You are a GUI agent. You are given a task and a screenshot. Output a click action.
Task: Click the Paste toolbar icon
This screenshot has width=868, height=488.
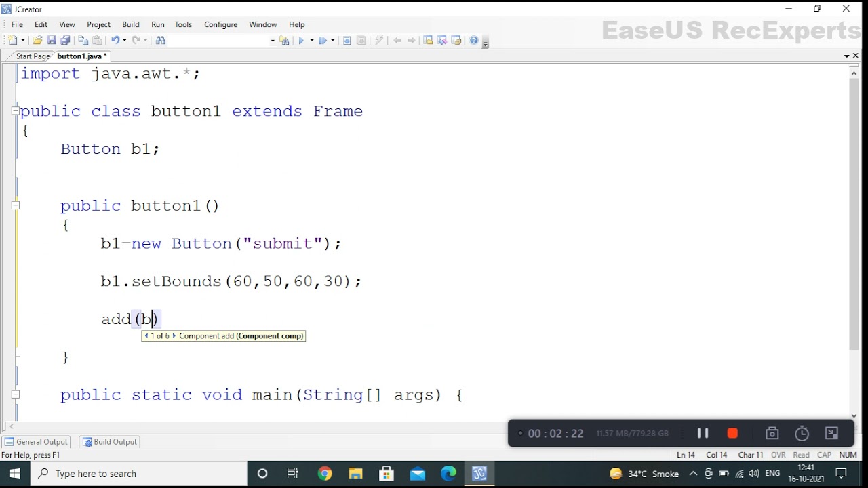pyautogui.click(x=97, y=41)
